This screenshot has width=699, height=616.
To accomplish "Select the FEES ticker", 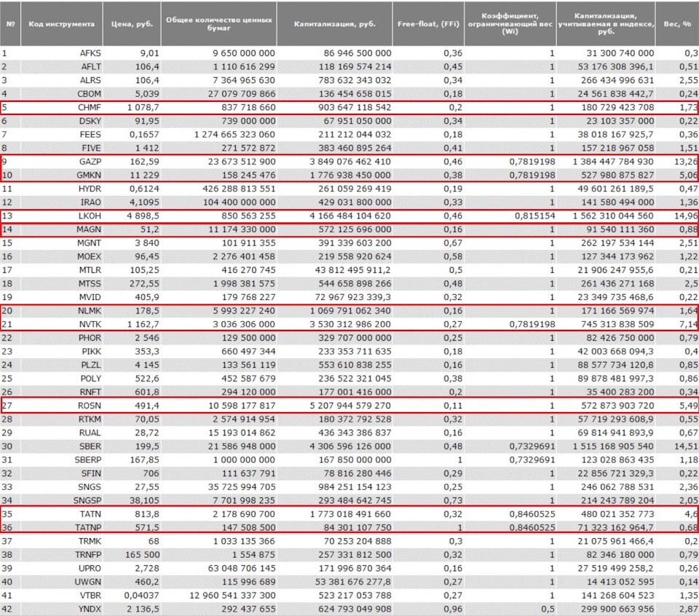I will click(x=90, y=135).
